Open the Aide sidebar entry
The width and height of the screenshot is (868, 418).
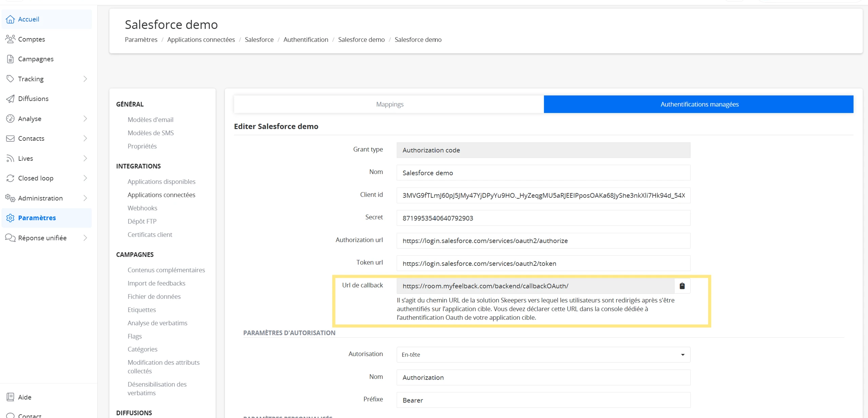coord(47,397)
